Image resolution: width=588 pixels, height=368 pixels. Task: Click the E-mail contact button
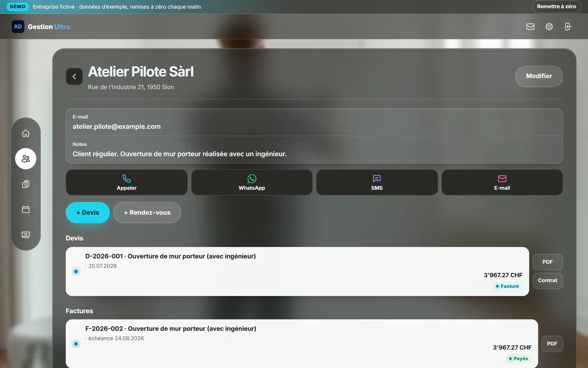point(502,183)
